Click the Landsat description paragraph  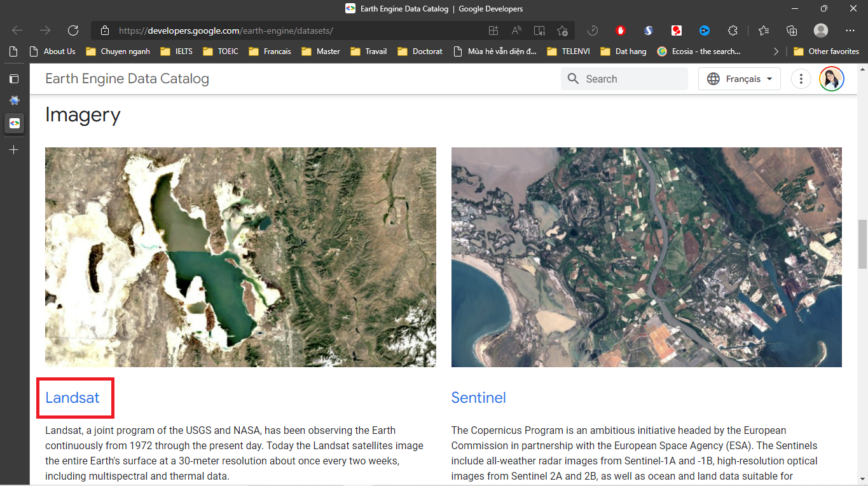(x=234, y=453)
